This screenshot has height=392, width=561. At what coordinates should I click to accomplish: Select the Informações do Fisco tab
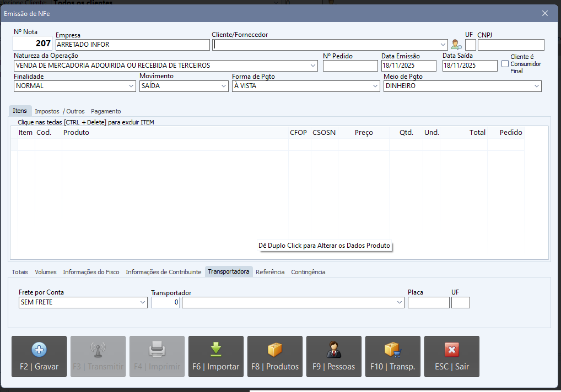coord(91,272)
